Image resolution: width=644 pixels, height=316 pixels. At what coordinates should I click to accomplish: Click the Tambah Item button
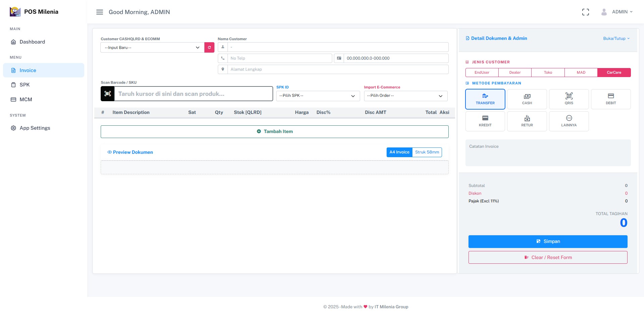[275, 132]
